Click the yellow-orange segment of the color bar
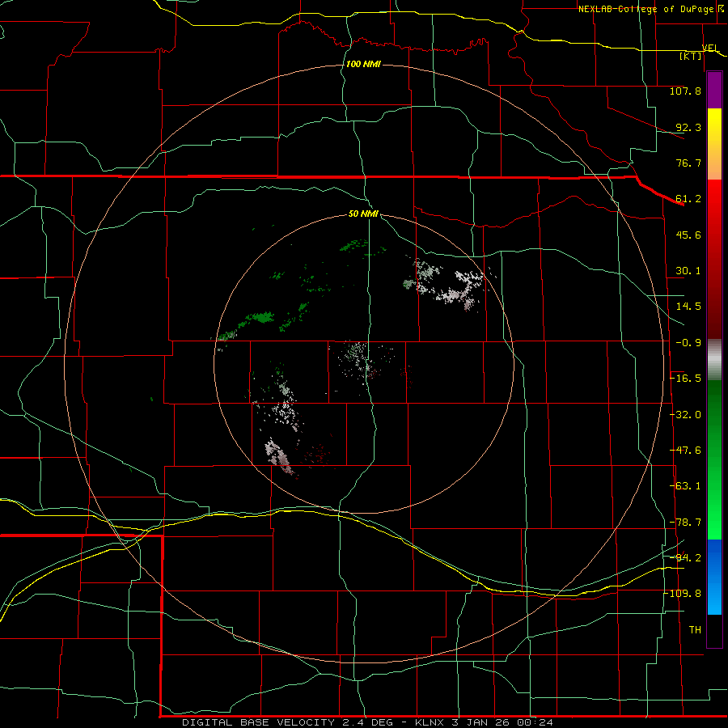Screen dimensions: 728x728 pyautogui.click(x=714, y=144)
